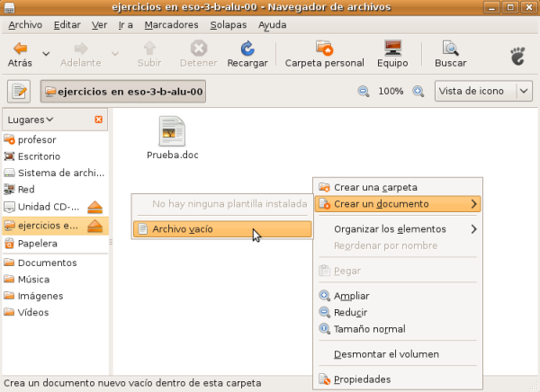540x392 pixels.
Task: Open Documentos in the sidebar
Action: [x=46, y=263]
